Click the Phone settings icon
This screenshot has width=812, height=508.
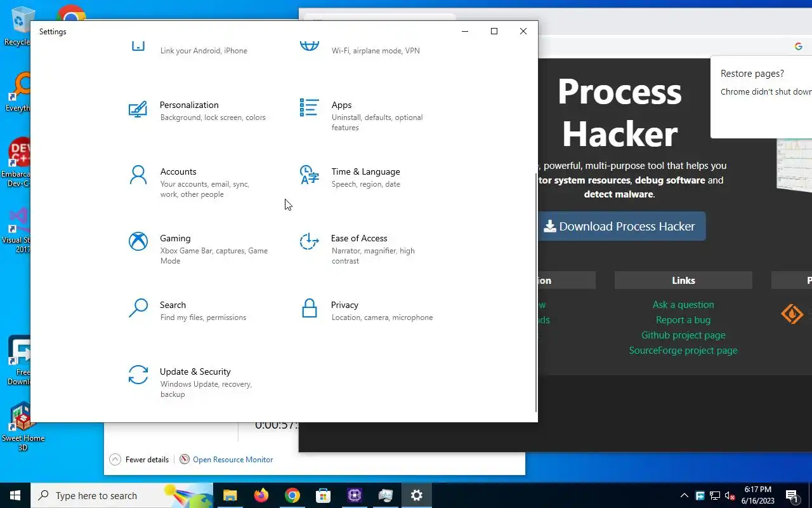pyautogui.click(x=138, y=45)
